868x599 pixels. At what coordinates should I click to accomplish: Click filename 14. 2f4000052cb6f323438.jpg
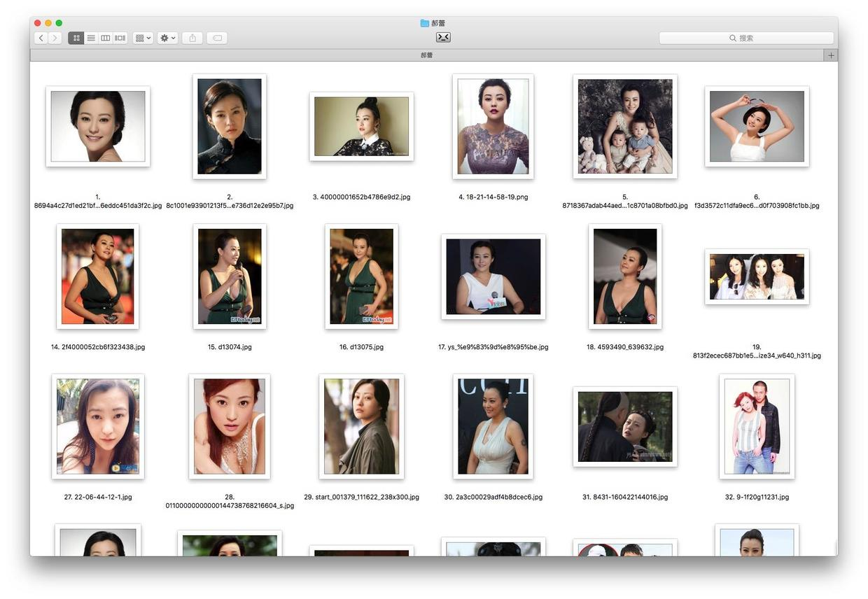(x=98, y=347)
